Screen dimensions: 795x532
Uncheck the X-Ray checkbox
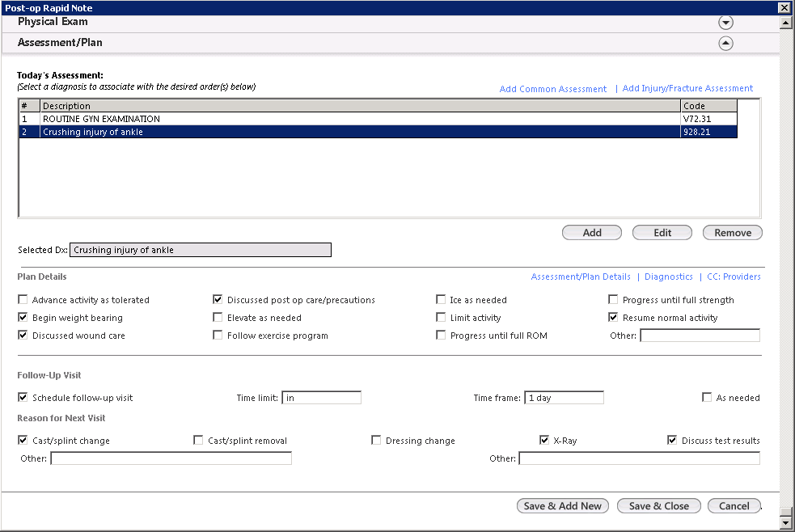coord(544,440)
